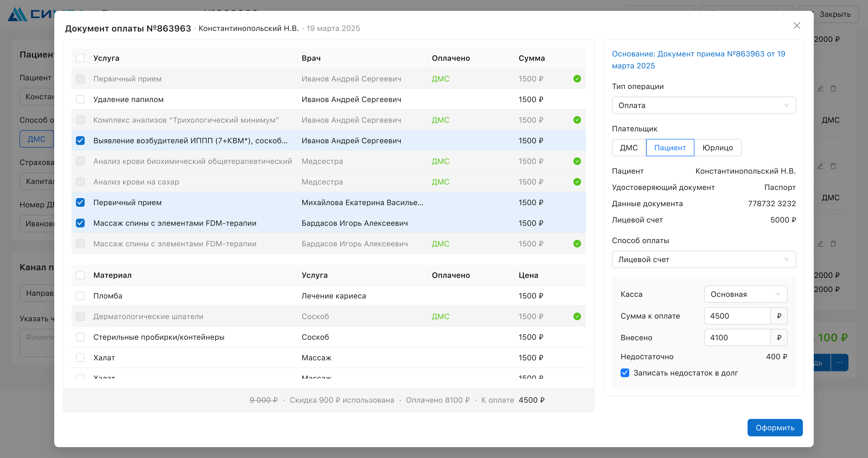Click green checkmark next to Анализ крови на сахар

[577, 182]
